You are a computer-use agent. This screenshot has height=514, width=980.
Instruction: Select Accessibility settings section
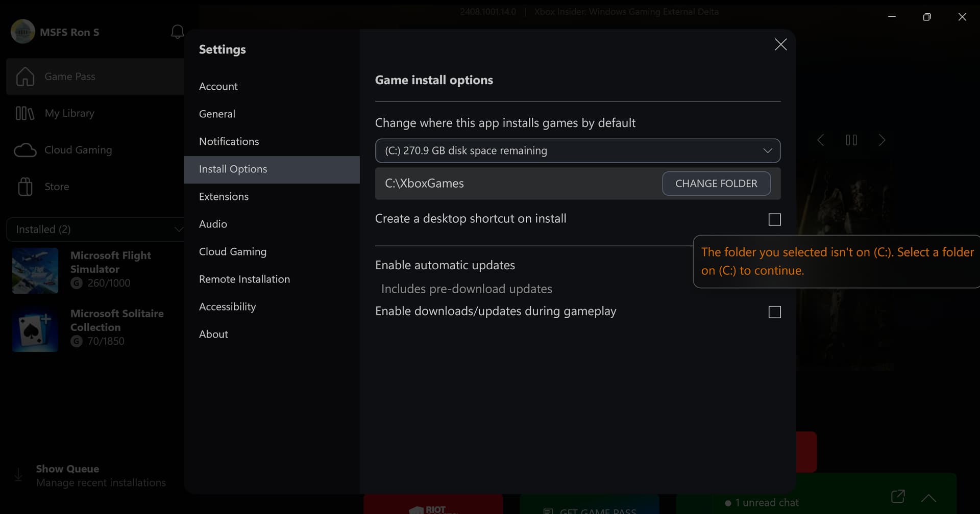pos(272,307)
